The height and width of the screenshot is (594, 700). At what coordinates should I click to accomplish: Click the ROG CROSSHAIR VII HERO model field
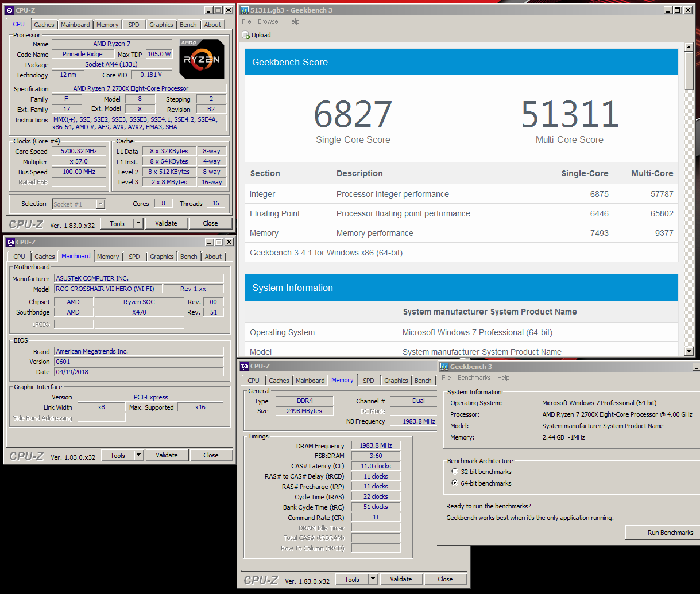point(108,289)
